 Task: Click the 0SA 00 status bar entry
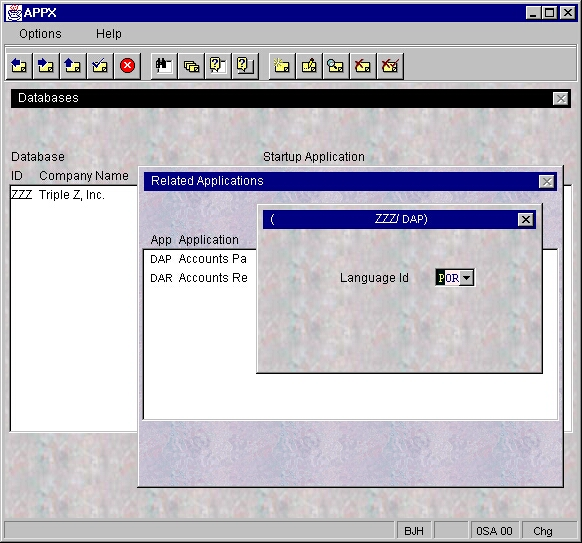click(494, 531)
